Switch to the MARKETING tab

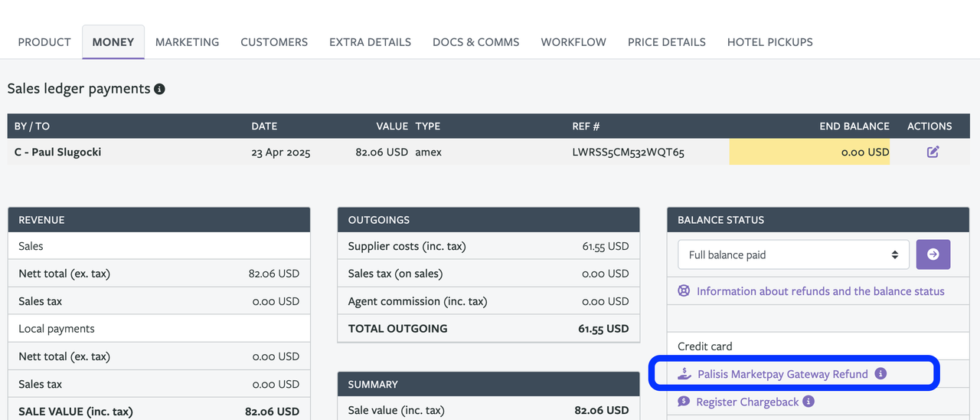pyautogui.click(x=187, y=42)
